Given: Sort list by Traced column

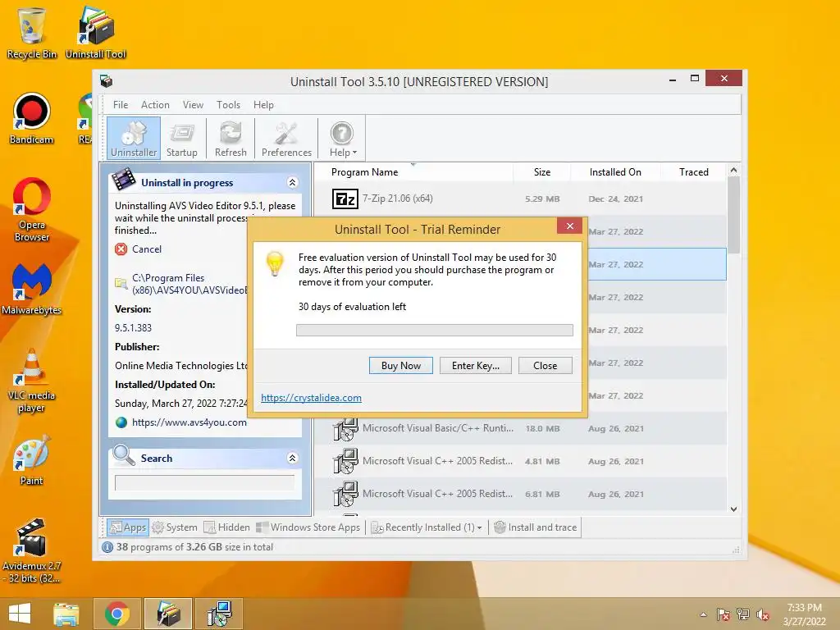Looking at the screenshot, I should [x=693, y=172].
